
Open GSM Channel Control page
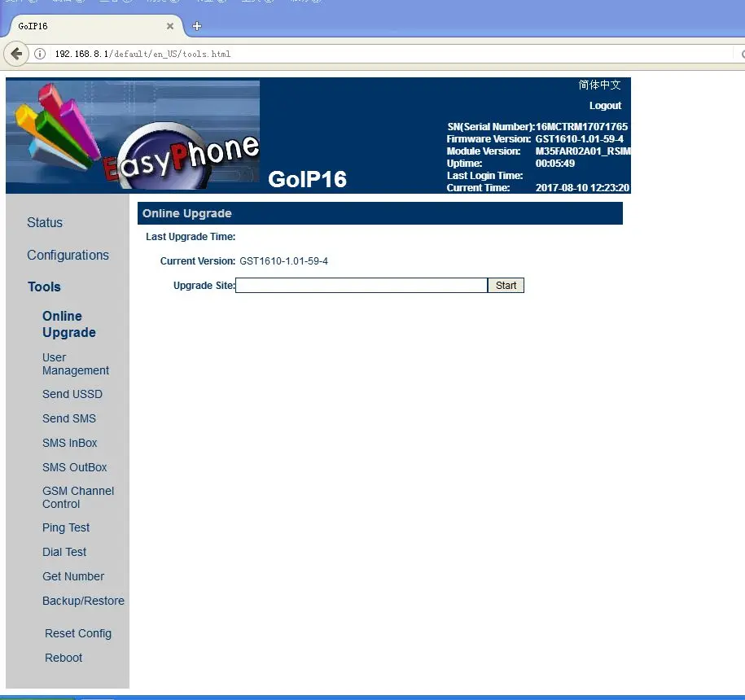click(78, 497)
